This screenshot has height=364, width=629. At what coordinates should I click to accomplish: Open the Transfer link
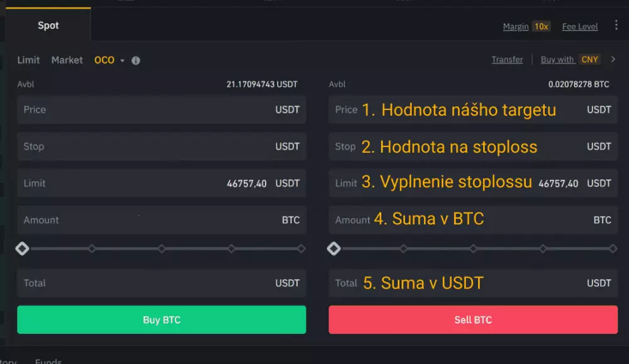pyautogui.click(x=508, y=59)
